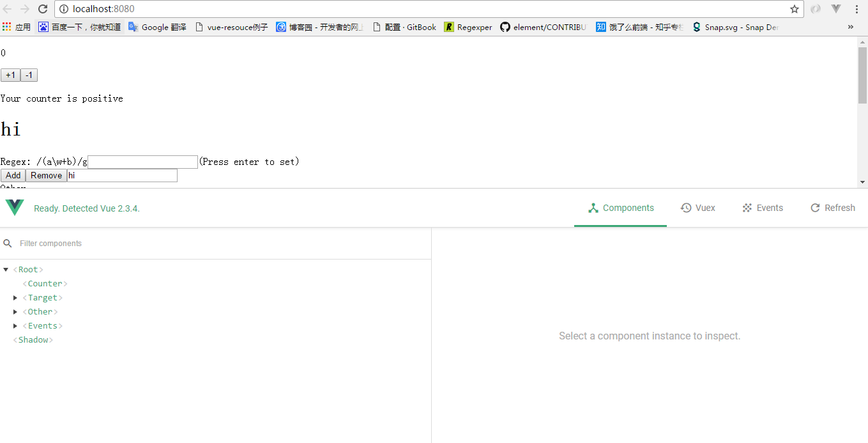Viewport: 868px width, 443px height.
Task: Open the Apps grid bookmark shortcut
Action: point(17,27)
